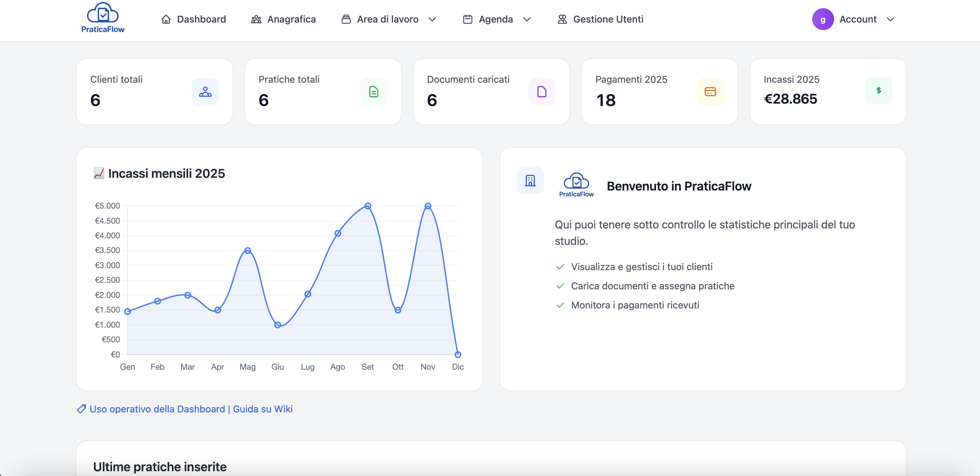Click the checkmark beside Carica documenti
The height and width of the screenshot is (476, 980).
[x=560, y=286]
